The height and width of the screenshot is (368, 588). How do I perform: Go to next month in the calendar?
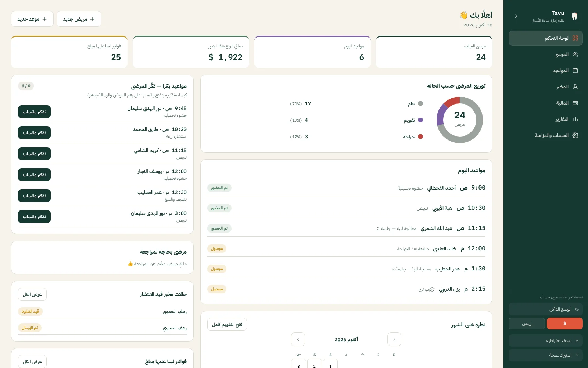click(298, 339)
